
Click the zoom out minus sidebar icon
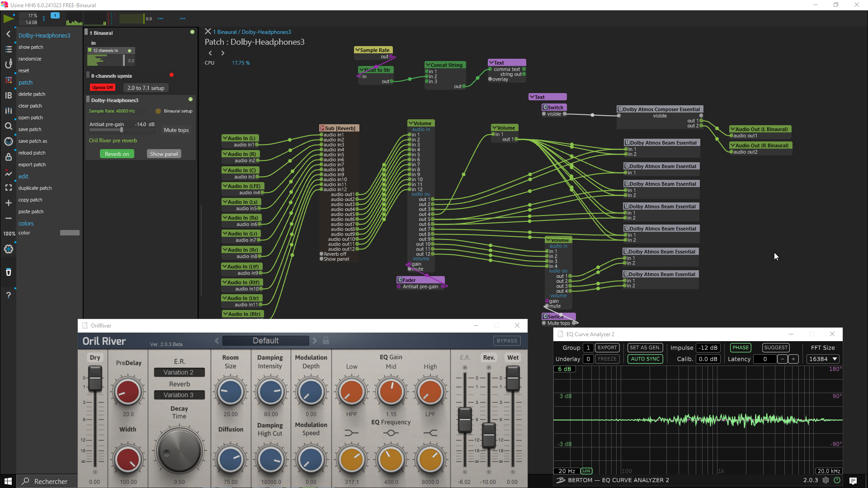coord(8,218)
